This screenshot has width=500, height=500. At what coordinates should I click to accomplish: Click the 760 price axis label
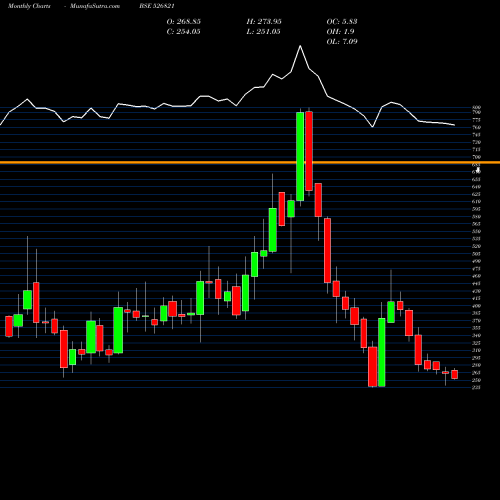476,127
